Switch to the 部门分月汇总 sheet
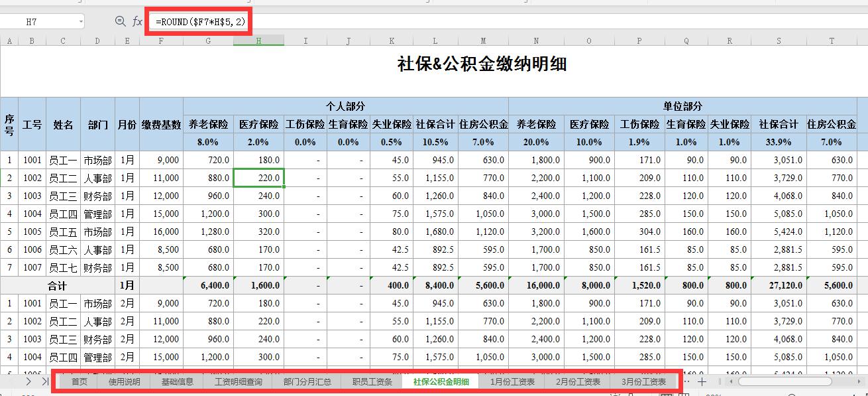The height and width of the screenshot is (396, 868). 307,381
